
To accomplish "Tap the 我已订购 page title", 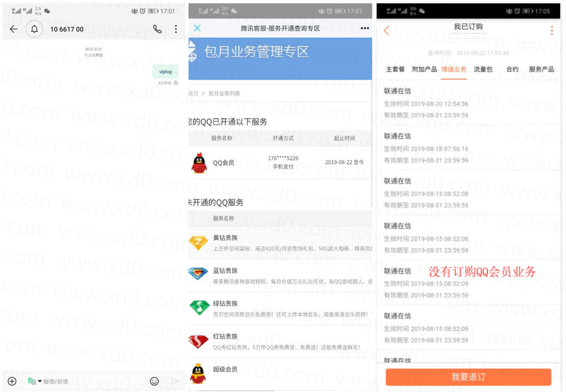I will tap(468, 27).
